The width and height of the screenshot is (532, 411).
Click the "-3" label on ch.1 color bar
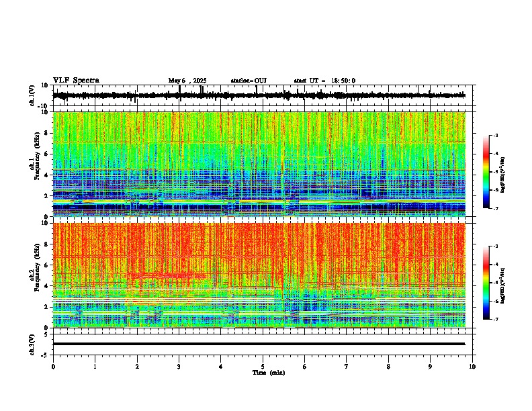496,136
